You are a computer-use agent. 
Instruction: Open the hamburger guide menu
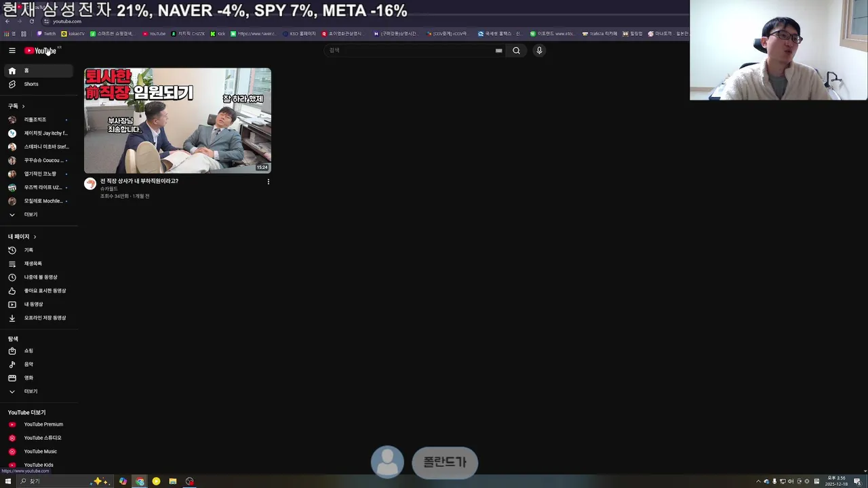(x=12, y=50)
